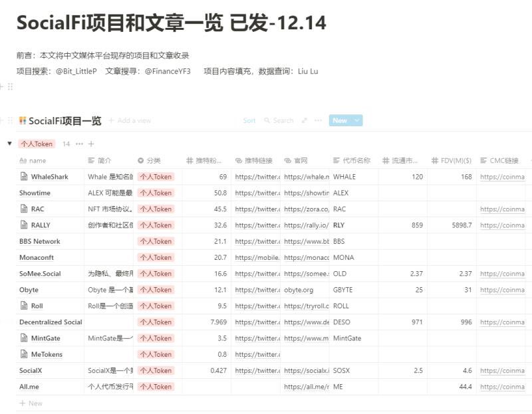Add a new row with + New

31,403
